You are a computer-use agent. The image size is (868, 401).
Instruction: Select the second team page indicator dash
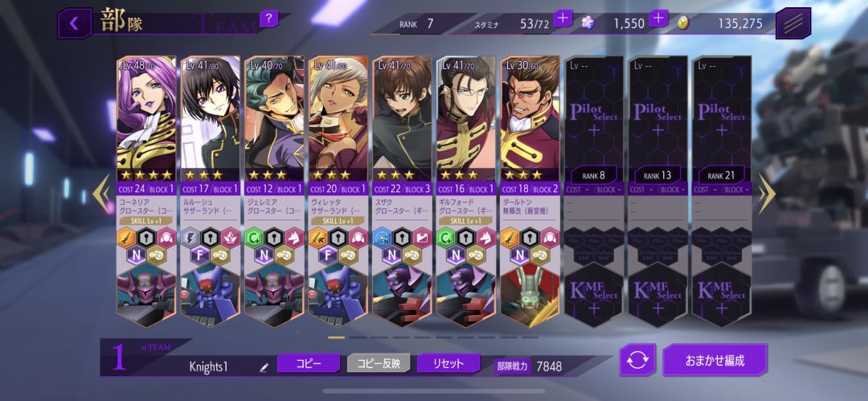tap(358, 338)
